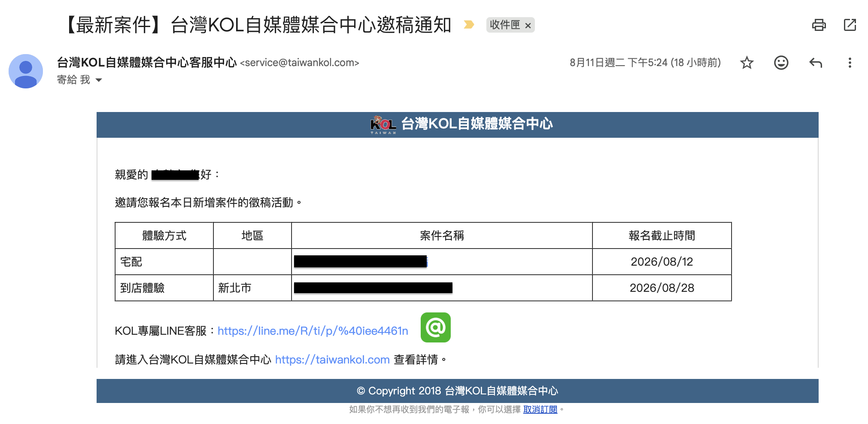The image size is (868, 424).
Task: Click sender name 台灣KOL自媒體媒合中心客服中心
Action: [x=147, y=63]
